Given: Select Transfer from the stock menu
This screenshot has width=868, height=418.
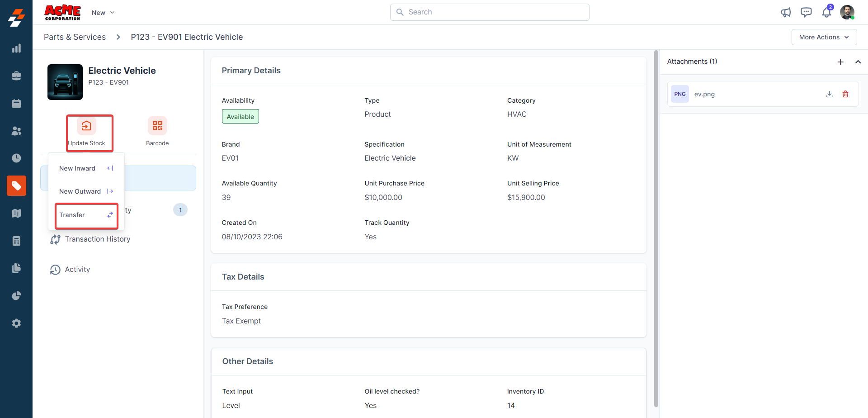Looking at the screenshot, I should (x=86, y=215).
